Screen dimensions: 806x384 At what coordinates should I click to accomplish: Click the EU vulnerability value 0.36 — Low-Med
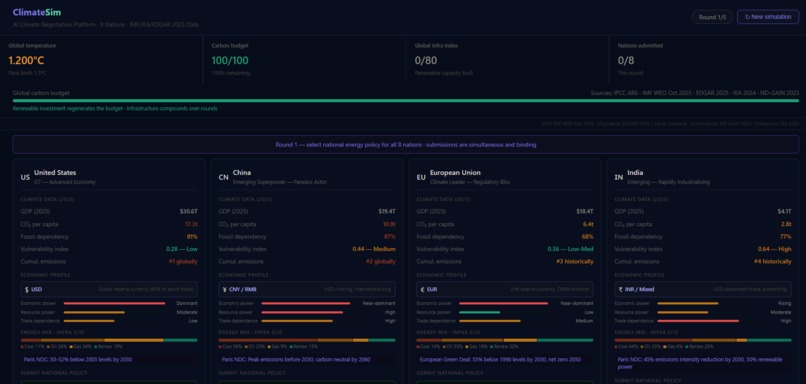[x=570, y=249]
